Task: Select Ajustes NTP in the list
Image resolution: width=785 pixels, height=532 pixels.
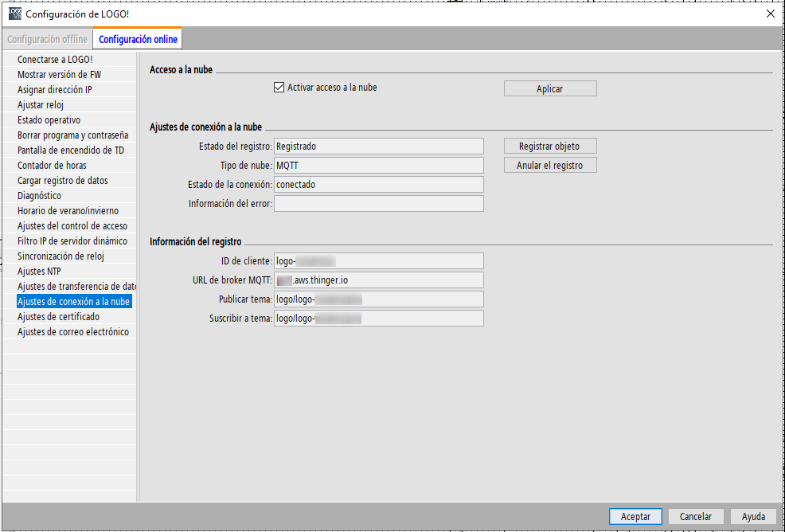Action: pos(39,272)
